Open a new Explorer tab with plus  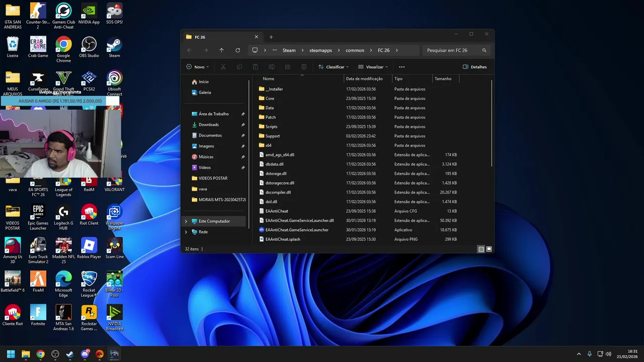[x=271, y=37]
